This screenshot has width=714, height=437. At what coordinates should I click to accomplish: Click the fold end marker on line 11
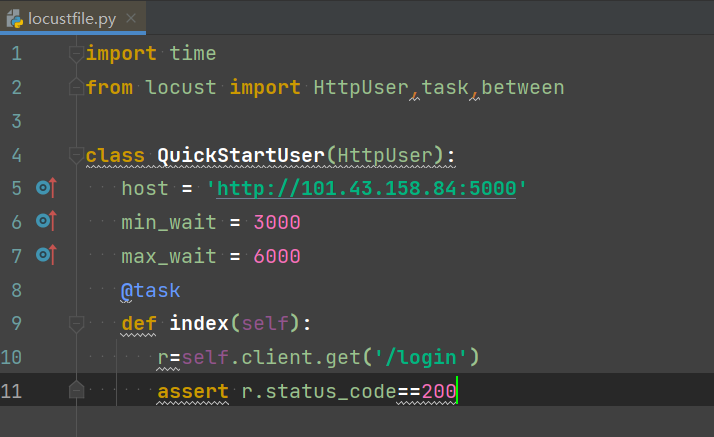(x=74, y=392)
